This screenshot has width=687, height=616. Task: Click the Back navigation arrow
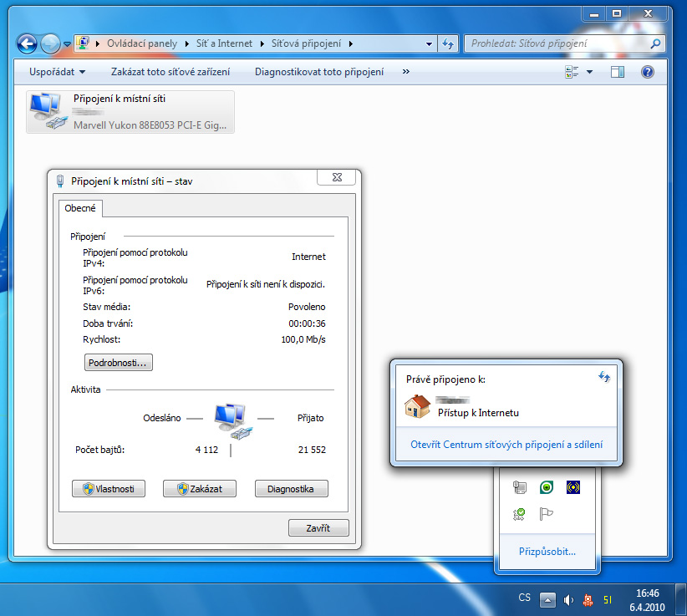[27, 43]
